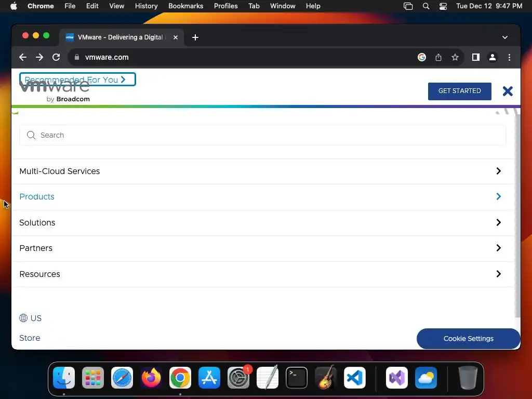The width and height of the screenshot is (532, 399).
Task: Go back to the previous page
Action: click(x=23, y=57)
